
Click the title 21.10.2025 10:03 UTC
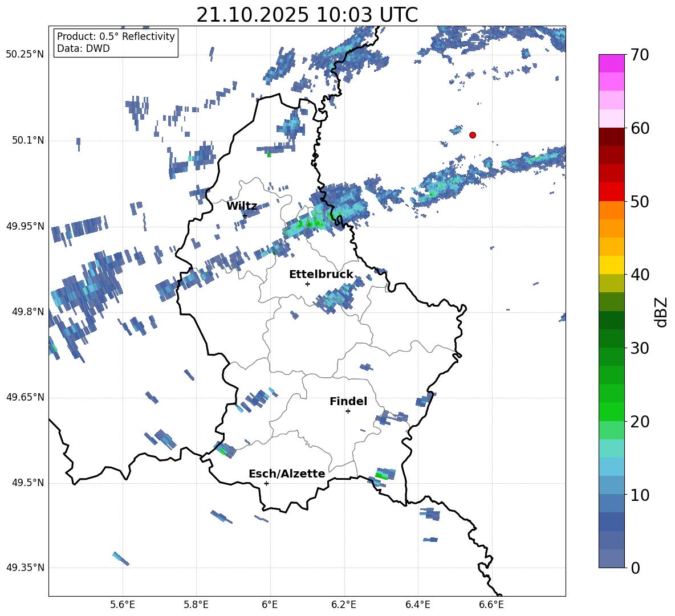(307, 15)
